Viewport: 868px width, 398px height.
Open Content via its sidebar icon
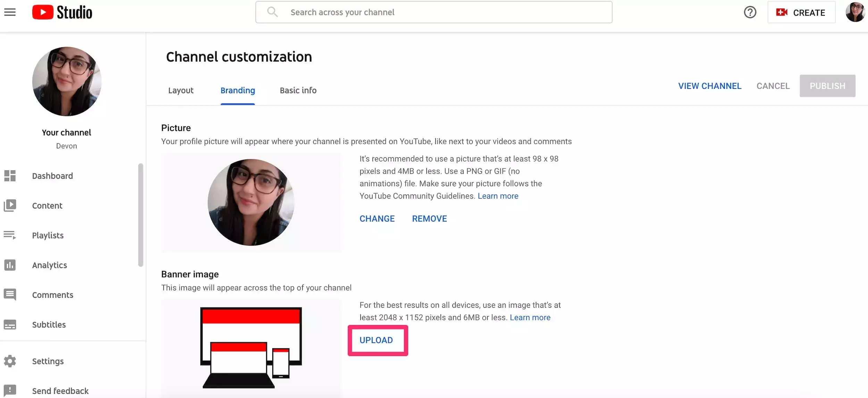[x=10, y=205]
